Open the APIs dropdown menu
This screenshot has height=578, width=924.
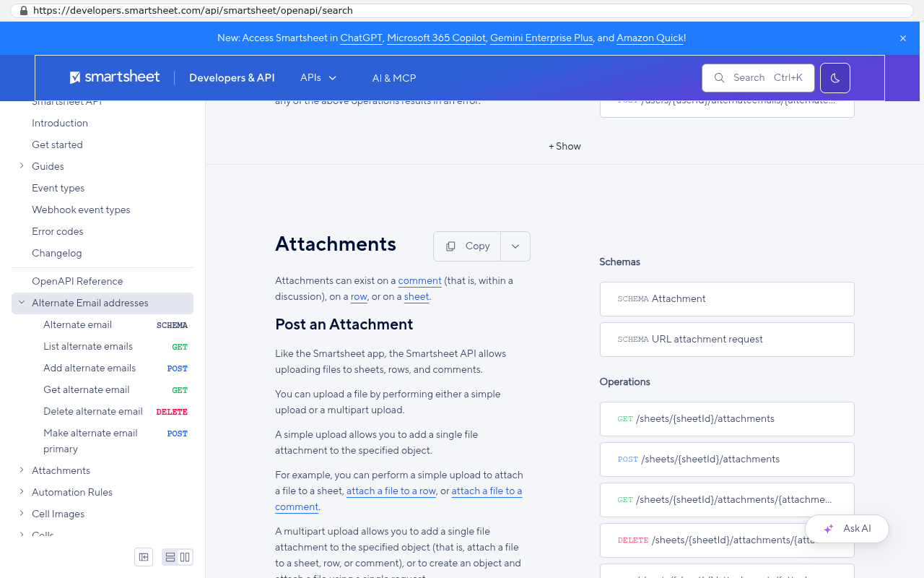tap(318, 78)
